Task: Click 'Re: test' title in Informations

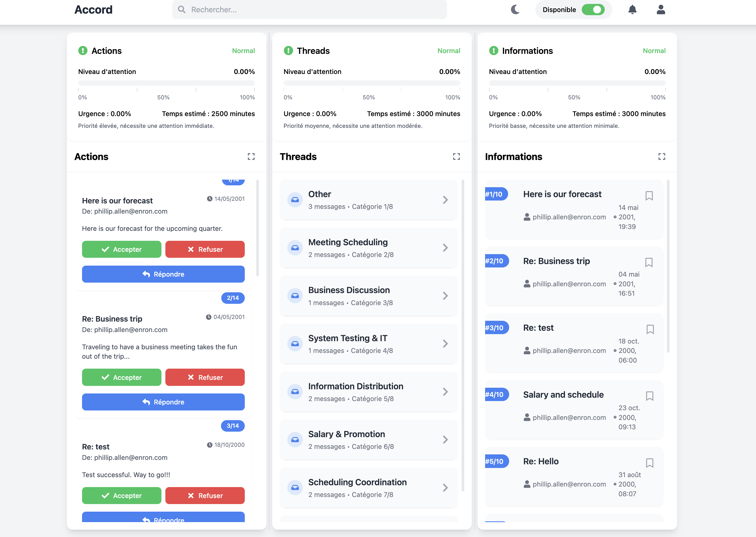Action: 538,328
